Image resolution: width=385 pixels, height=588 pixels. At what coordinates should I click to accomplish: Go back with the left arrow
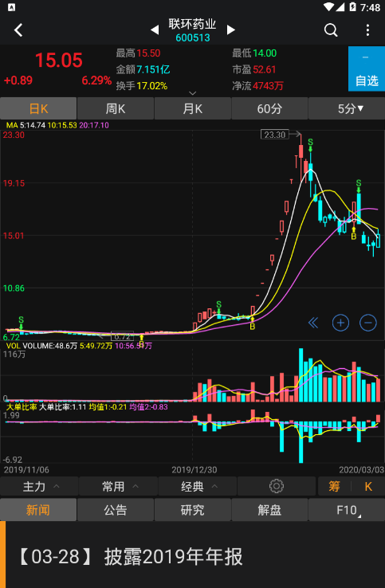[18, 30]
